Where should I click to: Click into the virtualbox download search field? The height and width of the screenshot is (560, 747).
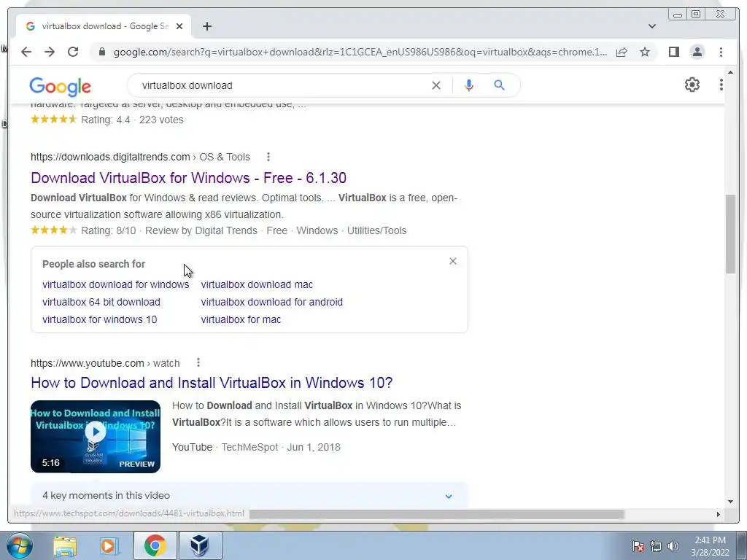pos(281,85)
